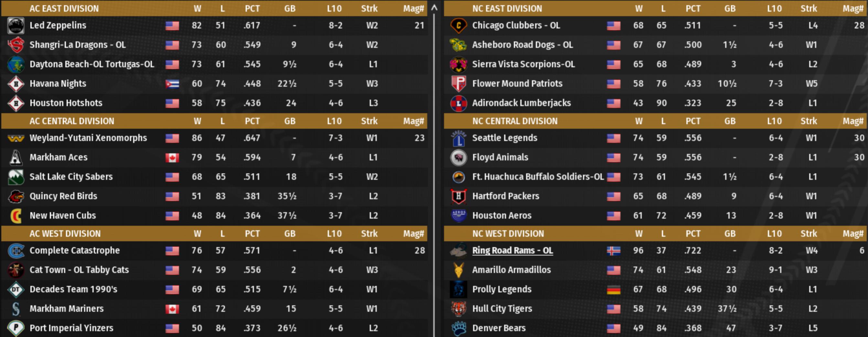Open the Ring Road Rams - OL link
The image size is (868, 337).
[x=512, y=251]
